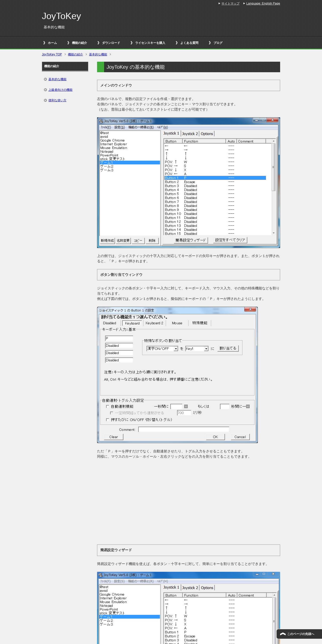Enable 押すたびに ON/OFF 切り替え(トグル) checkbox
This screenshot has width=322, height=644.
[108, 420]
